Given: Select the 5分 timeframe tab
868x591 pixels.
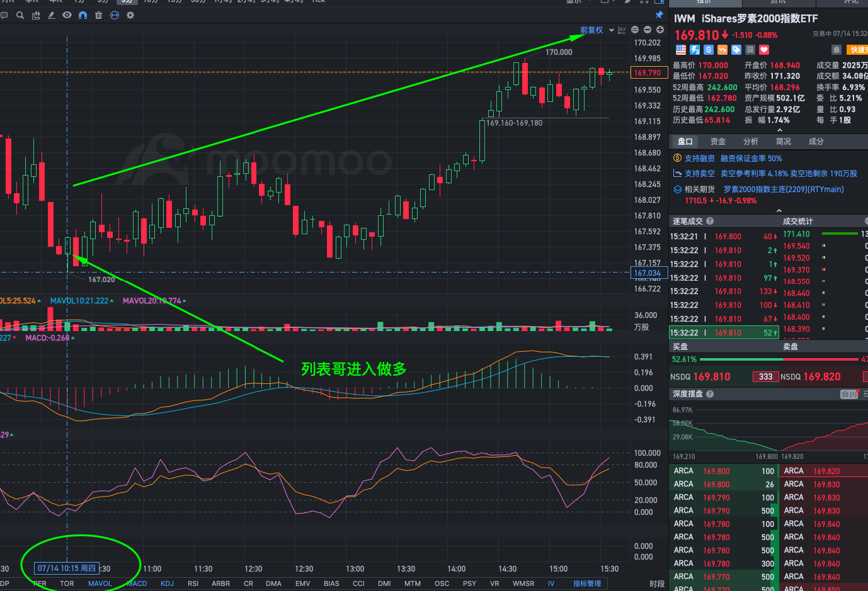Looking at the screenshot, I should [x=127, y=2].
